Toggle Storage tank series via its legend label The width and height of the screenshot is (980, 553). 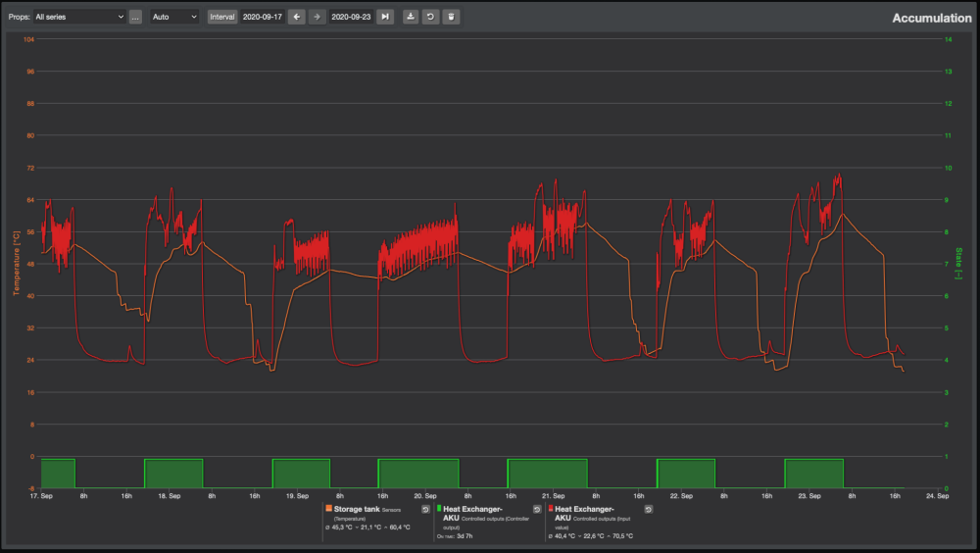pos(357,509)
